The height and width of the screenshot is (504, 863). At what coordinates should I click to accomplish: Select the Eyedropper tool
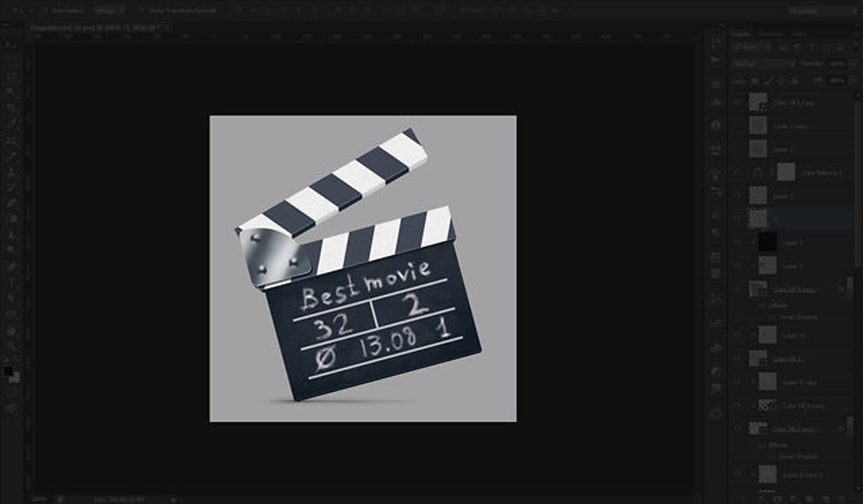[11, 123]
